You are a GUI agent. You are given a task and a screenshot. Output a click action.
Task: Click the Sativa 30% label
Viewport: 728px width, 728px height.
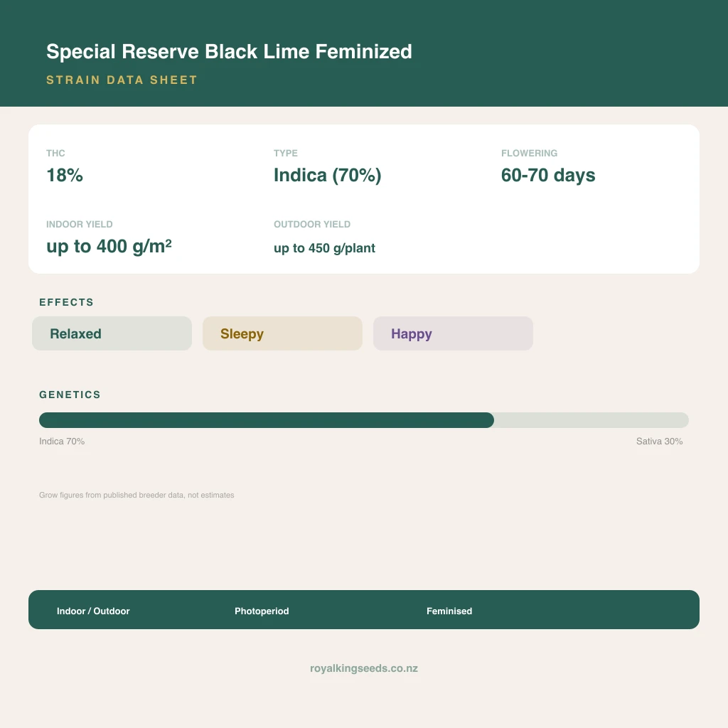[x=659, y=441]
